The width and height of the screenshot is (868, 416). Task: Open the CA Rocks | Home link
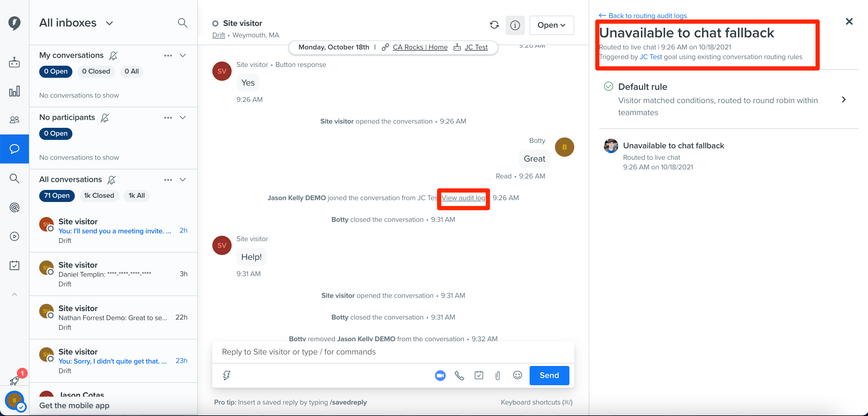[x=420, y=47]
